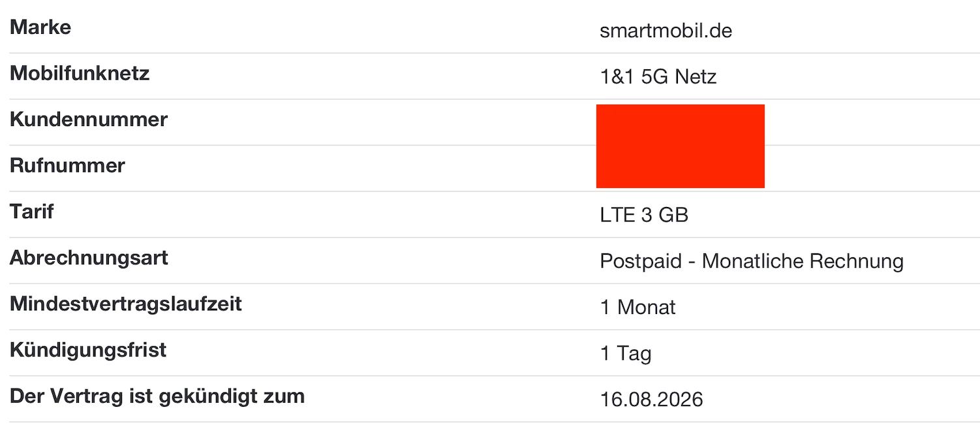Screen dimensions: 980x431
Task: Select the 1&1 5G Netz value
Action: (x=658, y=77)
